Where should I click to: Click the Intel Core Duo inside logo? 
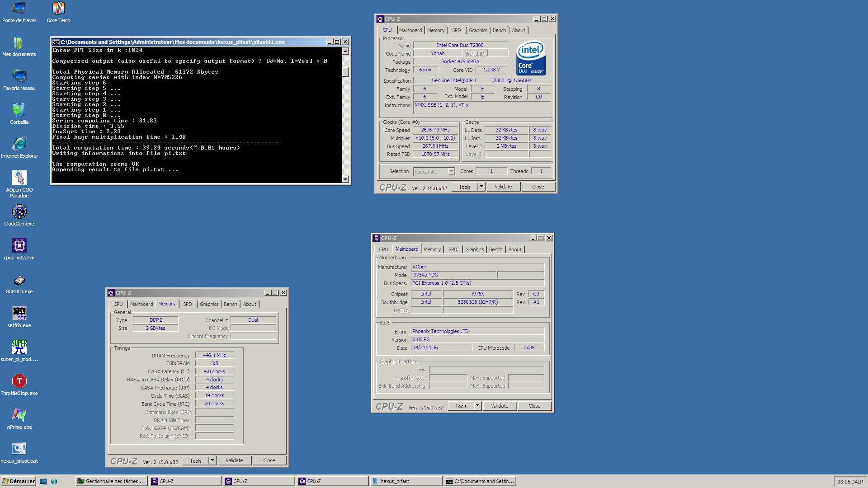pos(531,58)
